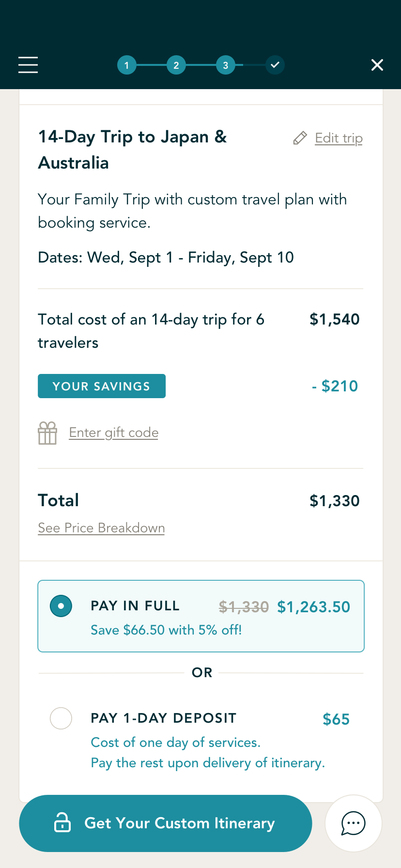Viewport: 401px width, 868px height.
Task: Open the chat bubble support icon
Action: (354, 823)
